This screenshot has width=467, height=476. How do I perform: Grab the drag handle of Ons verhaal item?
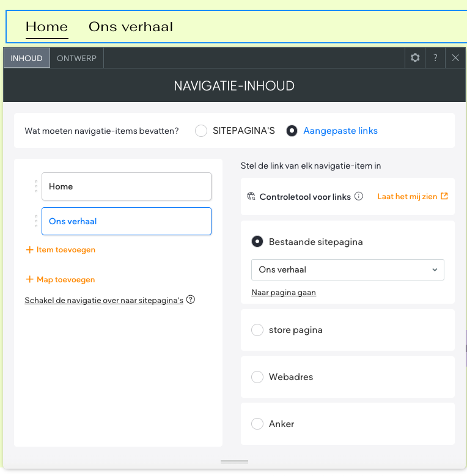tap(36, 221)
